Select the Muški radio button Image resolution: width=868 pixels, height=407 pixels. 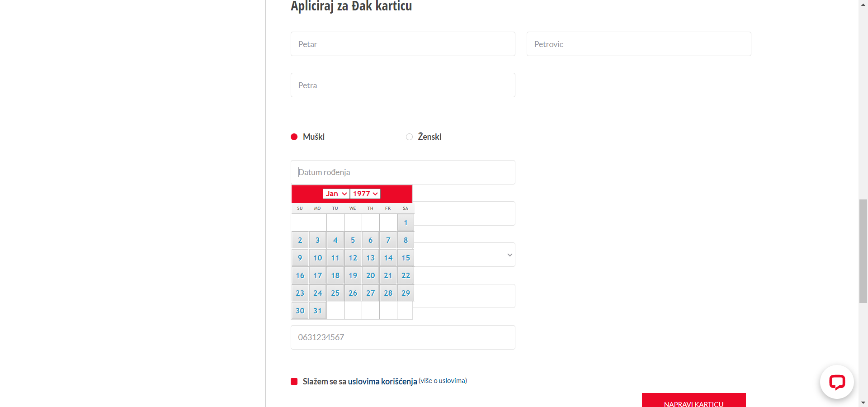pyautogui.click(x=294, y=137)
